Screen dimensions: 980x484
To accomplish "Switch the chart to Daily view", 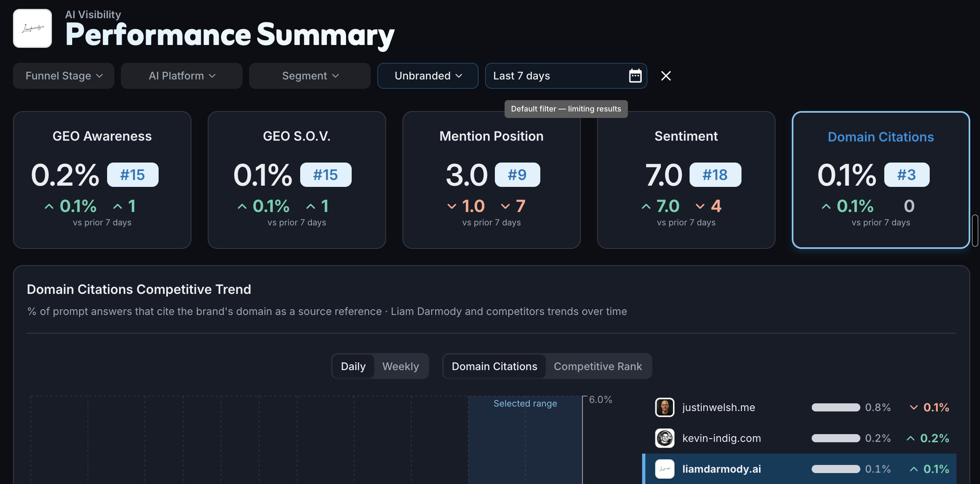I will point(353,366).
